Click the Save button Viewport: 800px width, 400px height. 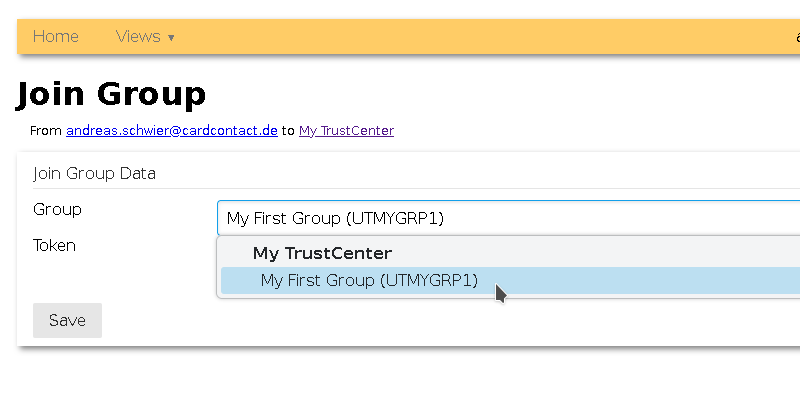click(x=67, y=320)
